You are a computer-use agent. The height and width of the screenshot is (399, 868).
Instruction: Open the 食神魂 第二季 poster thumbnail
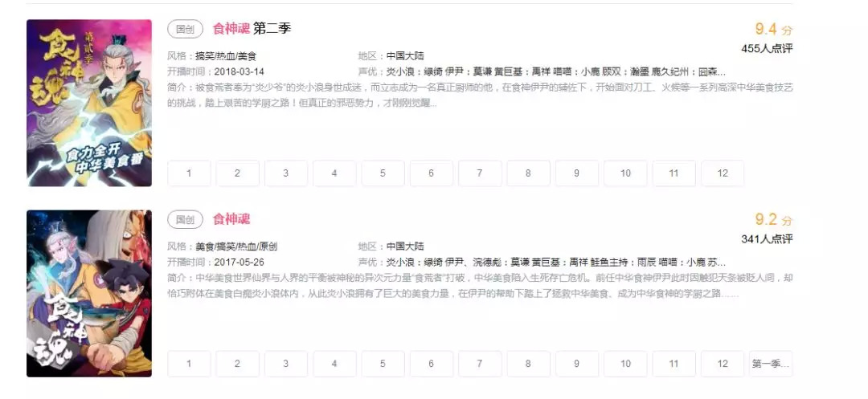pos(89,103)
